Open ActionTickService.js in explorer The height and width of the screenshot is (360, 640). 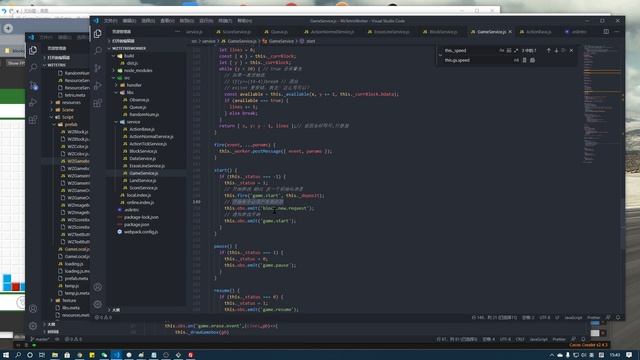click(x=148, y=144)
